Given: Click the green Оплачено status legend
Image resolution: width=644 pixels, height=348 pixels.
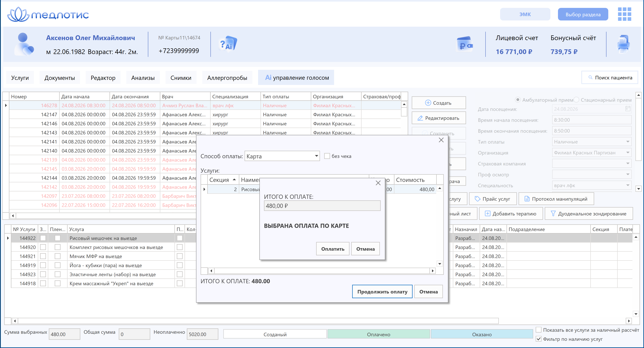Looking at the screenshot, I should coord(379,334).
